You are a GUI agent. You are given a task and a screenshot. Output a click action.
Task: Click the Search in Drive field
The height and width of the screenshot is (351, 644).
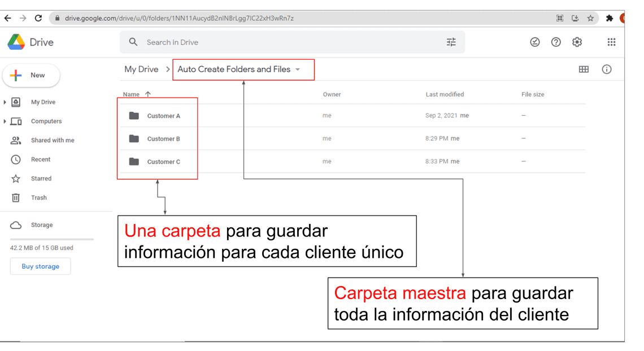click(x=282, y=42)
